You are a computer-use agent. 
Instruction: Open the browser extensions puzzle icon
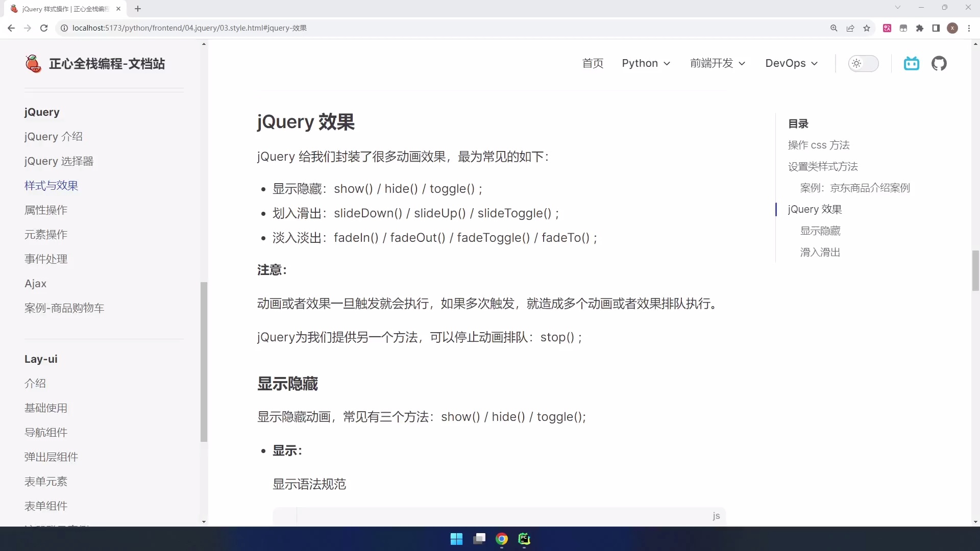pos(920,28)
